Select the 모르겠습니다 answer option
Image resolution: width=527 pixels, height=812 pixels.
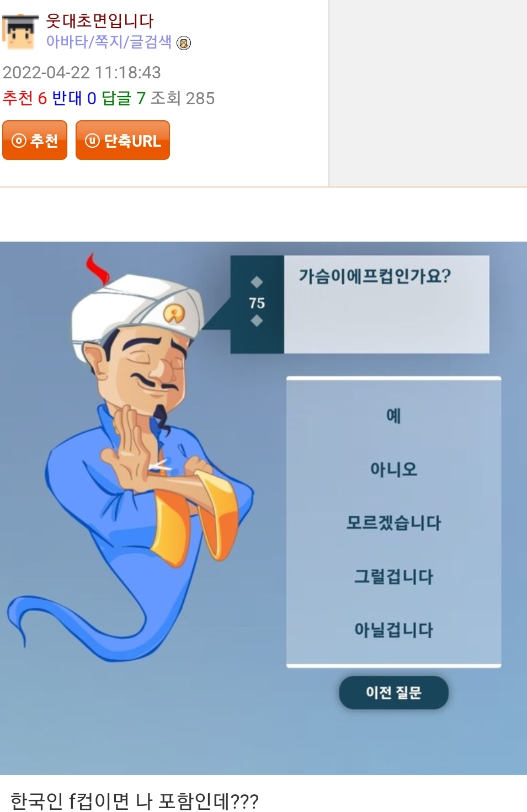tap(393, 522)
